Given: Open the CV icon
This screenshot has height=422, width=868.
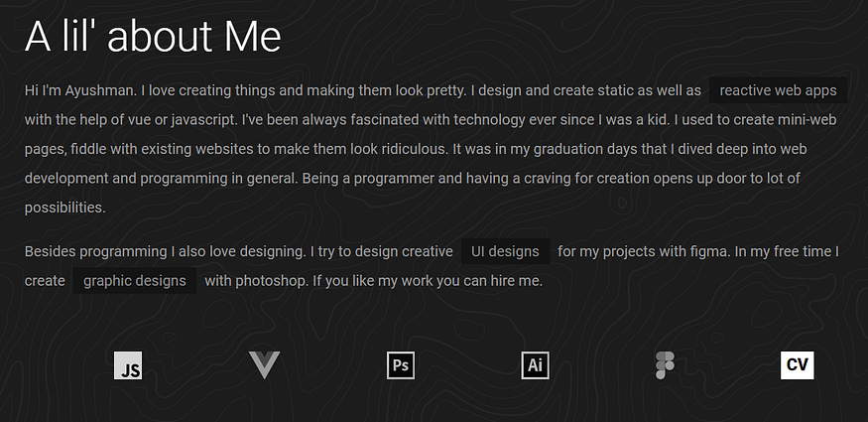Looking at the screenshot, I should click(x=798, y=365).
